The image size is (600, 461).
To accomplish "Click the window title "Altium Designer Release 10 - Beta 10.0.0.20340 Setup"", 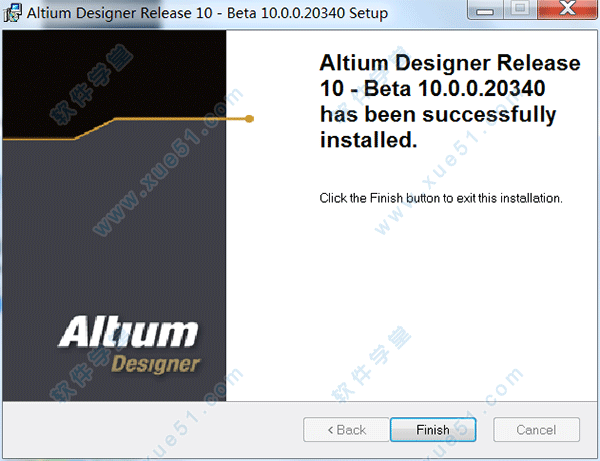I will click(207, 13).
